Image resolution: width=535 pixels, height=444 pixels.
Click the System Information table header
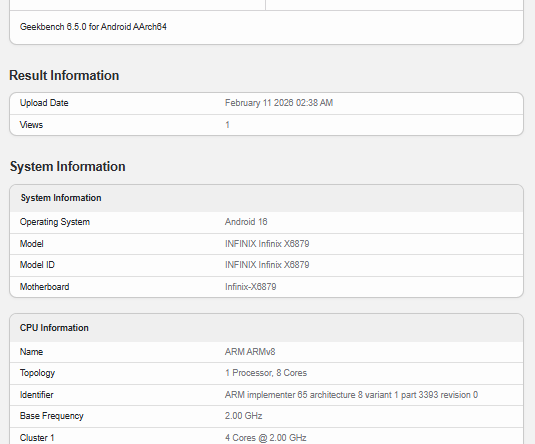(x=61, y=198)
